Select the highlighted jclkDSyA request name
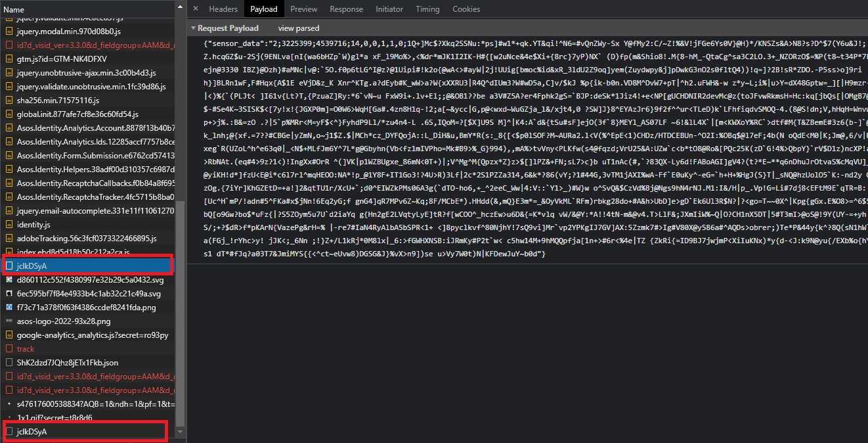 32,266
